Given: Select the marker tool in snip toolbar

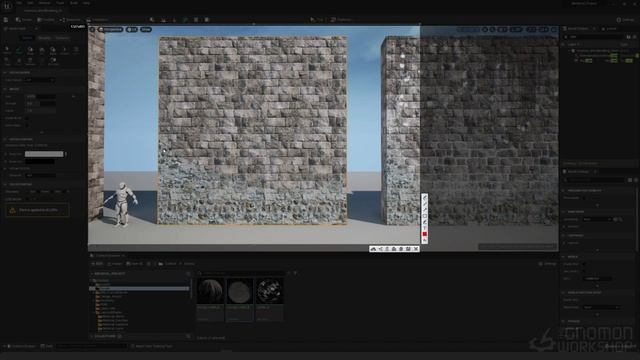Looking at the screenshot, I should pyautogui.click(x=424, y=222).
